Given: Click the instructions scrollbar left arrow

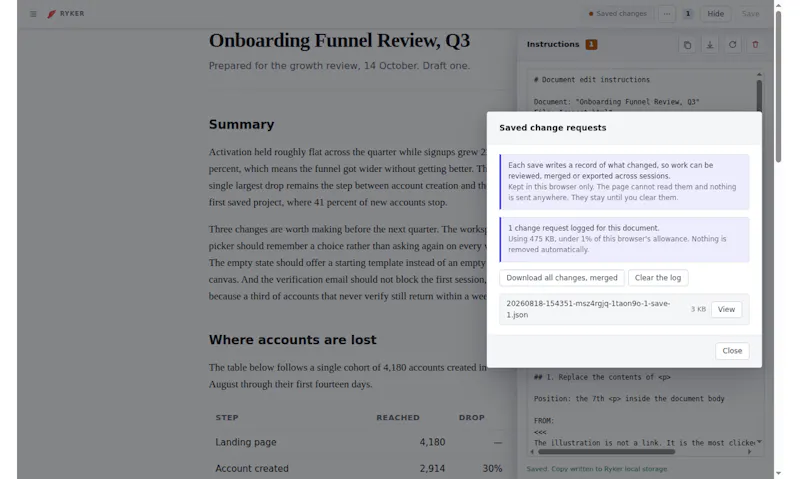Looking at the screenshot, I should (532, 451).
